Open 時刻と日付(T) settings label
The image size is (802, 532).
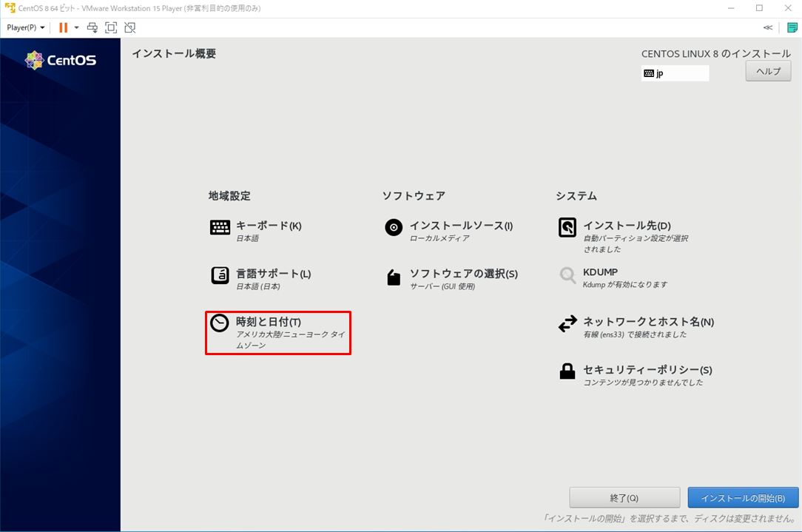pyautogui.click(x=268, y=322)
